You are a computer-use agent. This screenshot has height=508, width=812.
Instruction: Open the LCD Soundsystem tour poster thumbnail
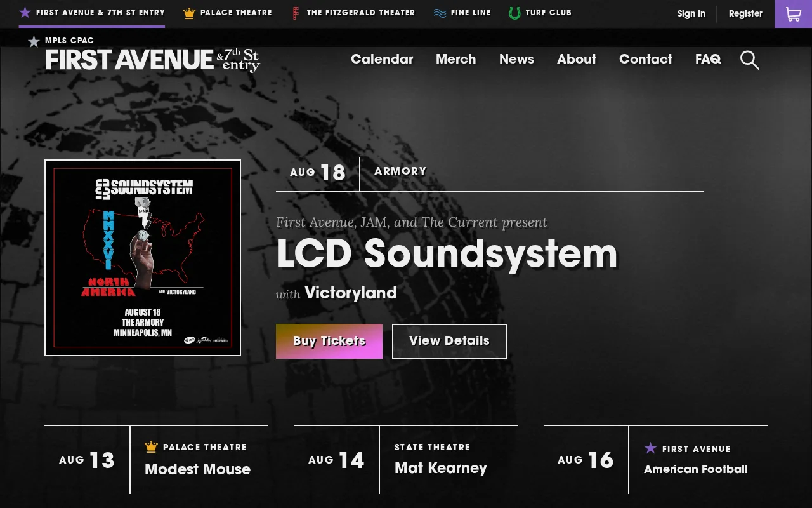(x=143, y=258)
